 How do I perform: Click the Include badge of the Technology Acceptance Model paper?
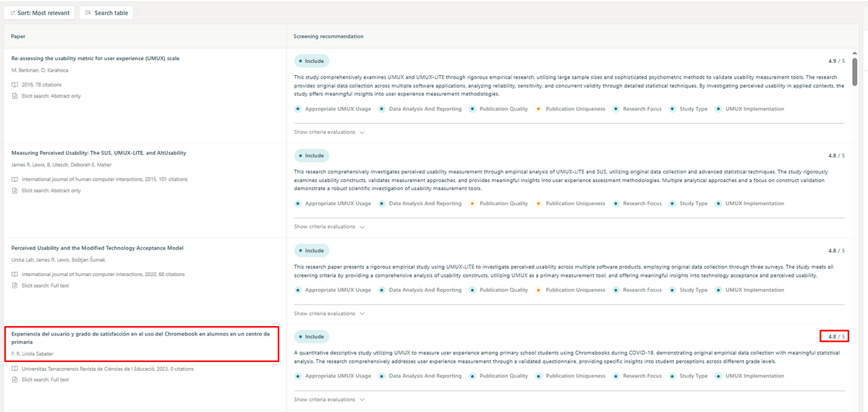[311, 250]
